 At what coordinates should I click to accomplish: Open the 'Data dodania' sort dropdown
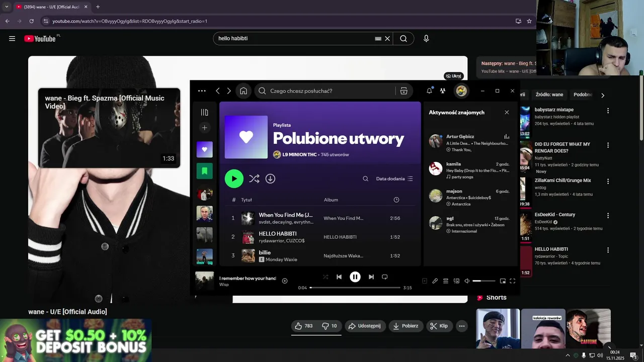click(x=394, y=178)
